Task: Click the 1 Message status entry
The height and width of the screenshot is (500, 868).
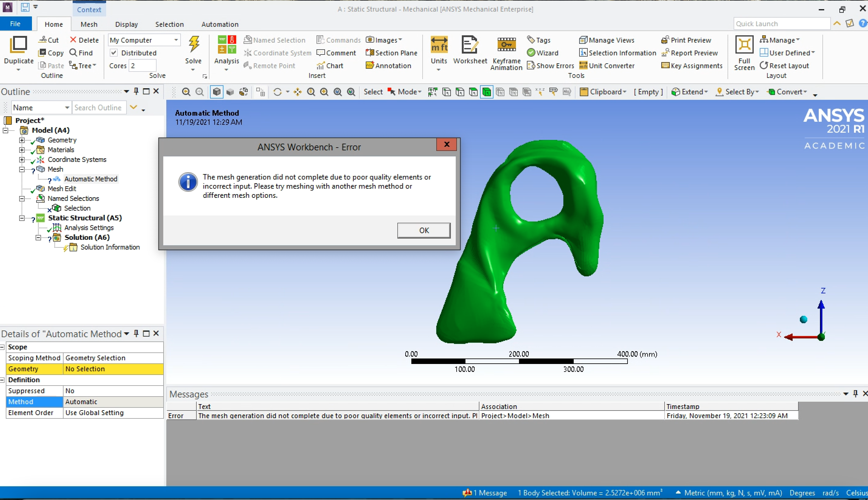Action: coord(485,493)
